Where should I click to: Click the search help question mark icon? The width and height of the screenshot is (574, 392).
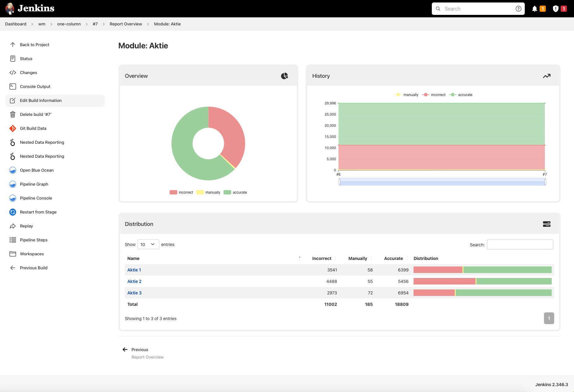click(x=518, y=9)
